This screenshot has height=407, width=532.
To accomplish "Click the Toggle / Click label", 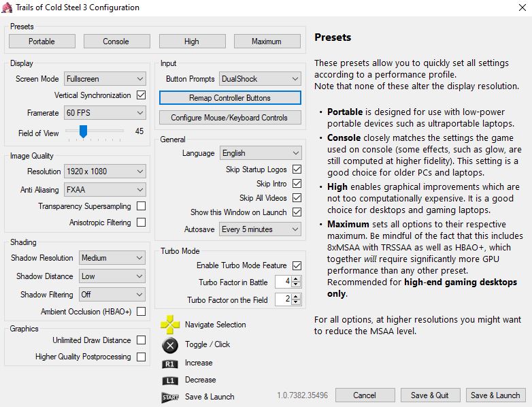I will pyautogui.click(x=207, y=344).
